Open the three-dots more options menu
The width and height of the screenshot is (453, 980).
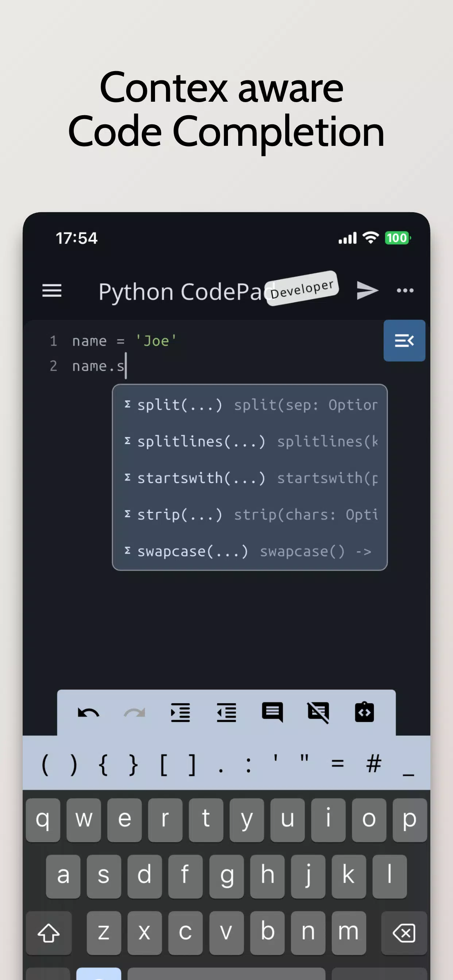(x=405, y=291)
